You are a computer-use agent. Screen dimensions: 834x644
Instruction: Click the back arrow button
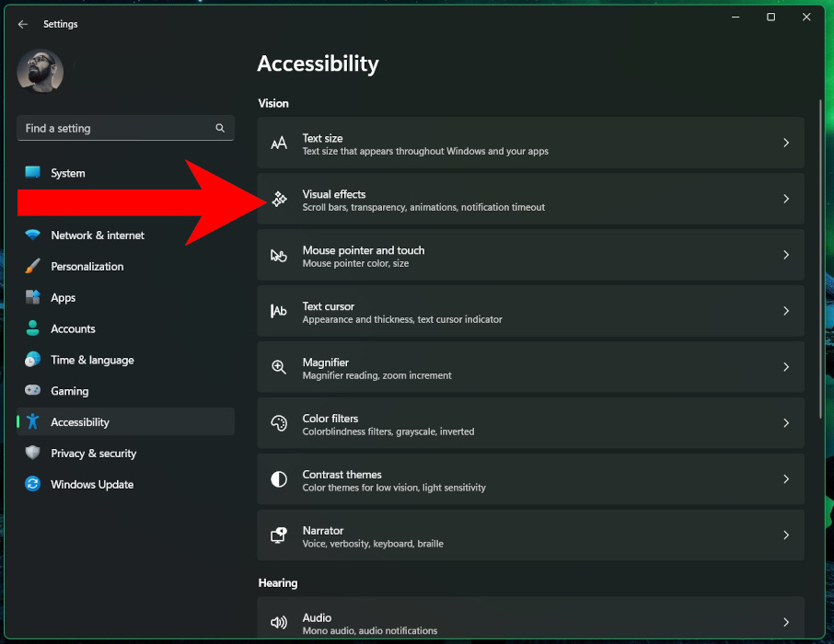(x=22, y=24)
